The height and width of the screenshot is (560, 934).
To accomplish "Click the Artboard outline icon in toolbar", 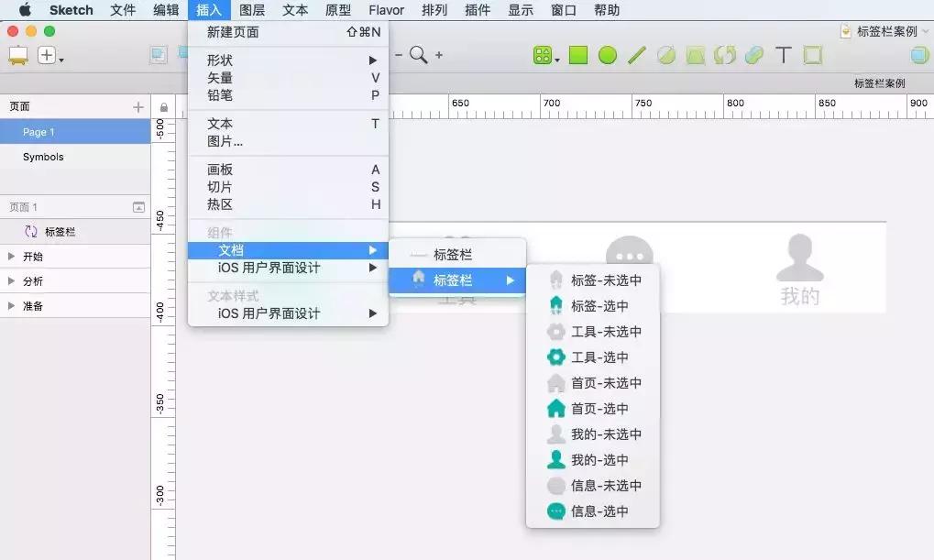I will coord(811,55).
